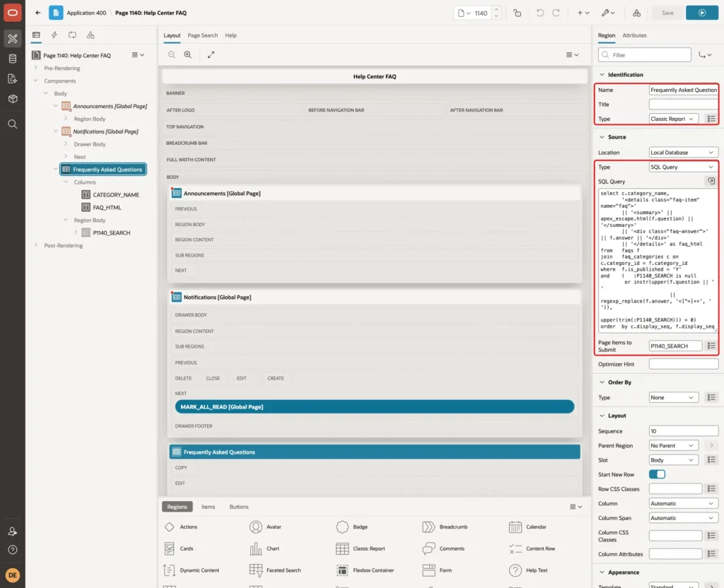724x588 pixels.
Task: Select MARK_ALL_READ button in layout
Action: (x=375, y=406)
